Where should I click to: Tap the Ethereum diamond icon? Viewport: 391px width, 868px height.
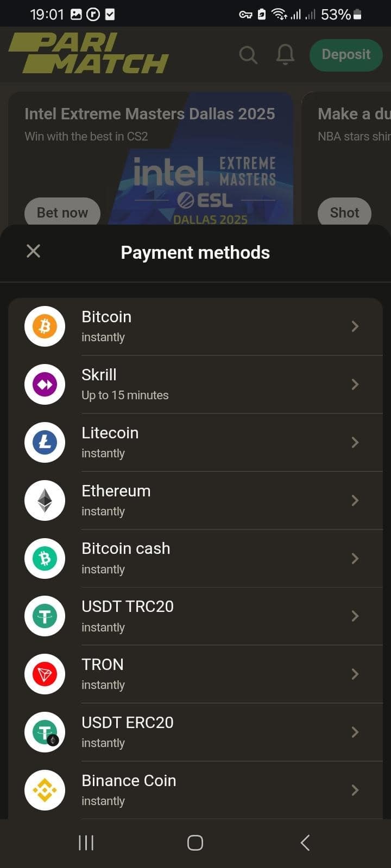pyautogui.click(x=45, y=500)
